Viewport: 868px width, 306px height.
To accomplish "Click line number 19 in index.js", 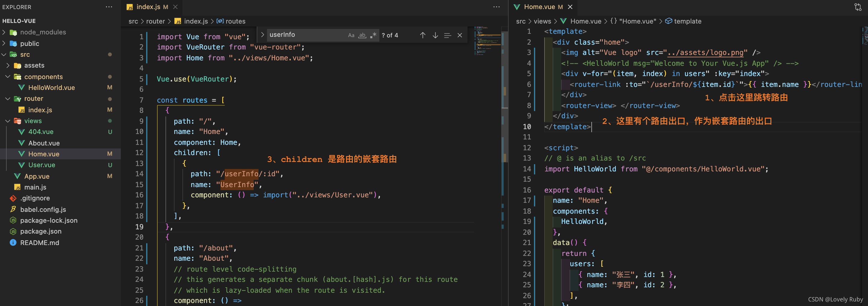I will tap(139, 227).
